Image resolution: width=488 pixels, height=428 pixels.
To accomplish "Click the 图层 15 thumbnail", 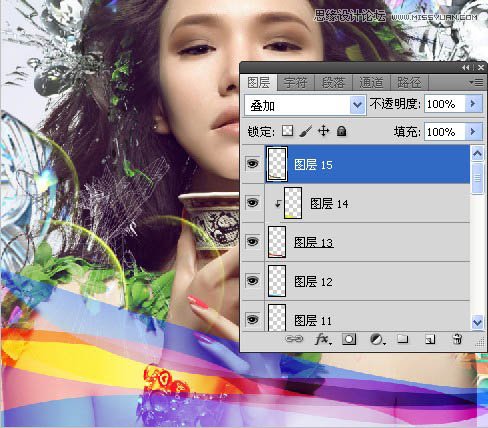I will point(277,164).
